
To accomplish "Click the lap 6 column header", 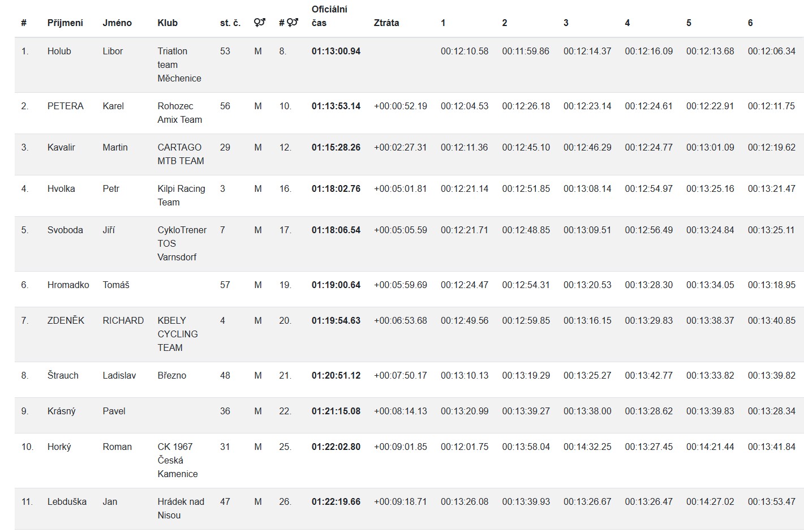I will 750,23.
